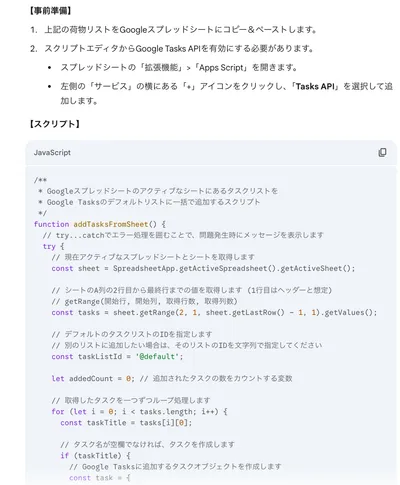Copy the JavaScript code block
The image size is (400, 485).
pyautogui.click(x=382, y=152)
